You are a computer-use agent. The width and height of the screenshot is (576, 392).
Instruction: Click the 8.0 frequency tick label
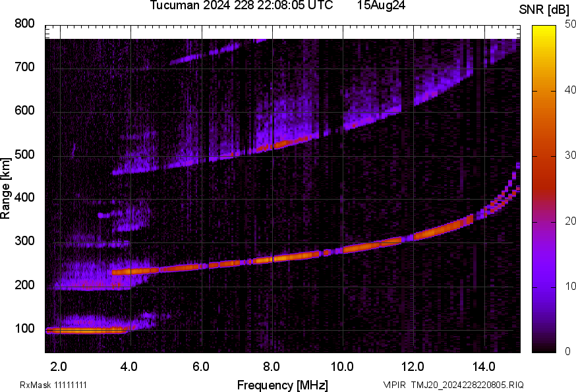(272, 366)
